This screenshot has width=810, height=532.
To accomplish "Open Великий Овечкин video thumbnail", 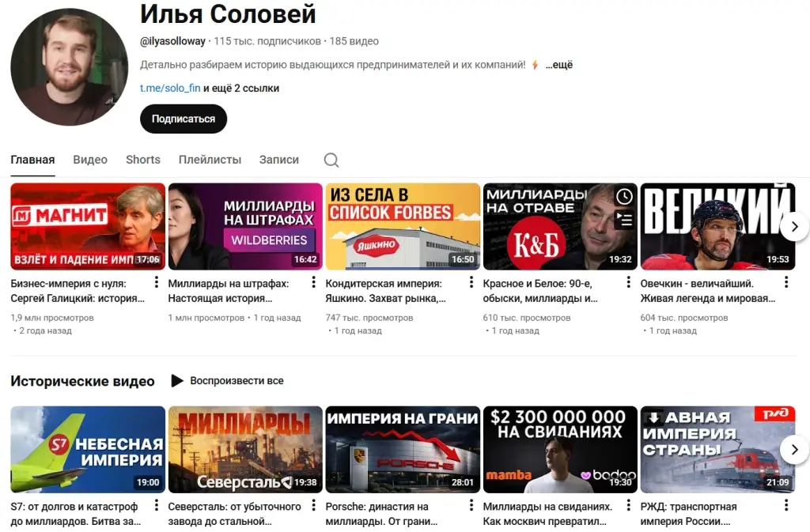I will click(717, 227).
